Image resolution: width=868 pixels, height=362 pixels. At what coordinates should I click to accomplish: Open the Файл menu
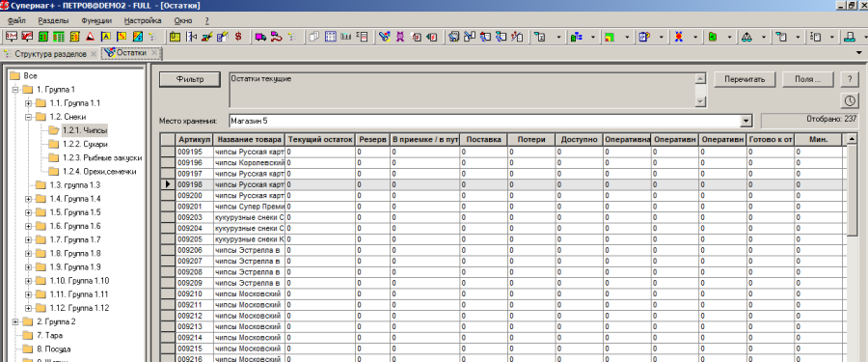point(17,20)
